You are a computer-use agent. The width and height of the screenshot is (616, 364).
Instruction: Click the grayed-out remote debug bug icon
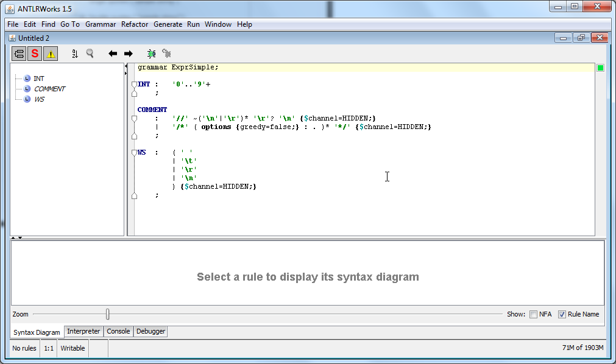166,54
